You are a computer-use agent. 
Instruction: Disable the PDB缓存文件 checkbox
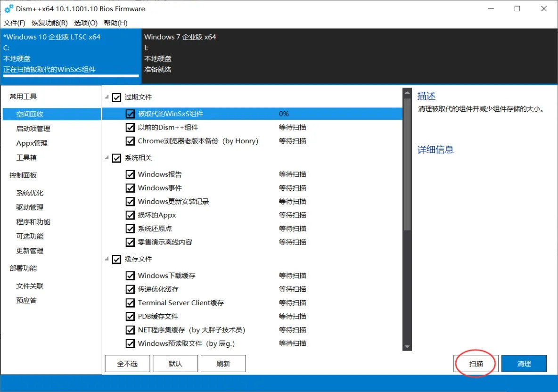pos(131,316)
